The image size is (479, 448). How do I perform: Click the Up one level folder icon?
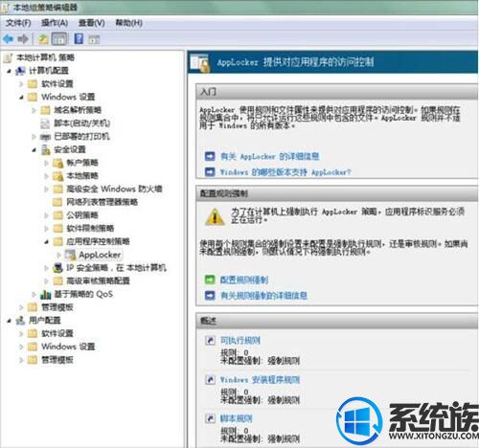[x=43, y=39]
